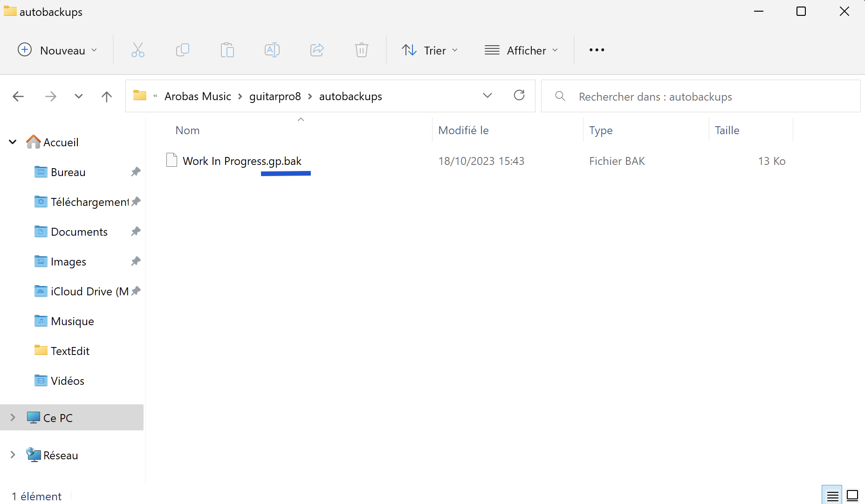
Task: Click the search autobackups field
Action: point(700,96)
